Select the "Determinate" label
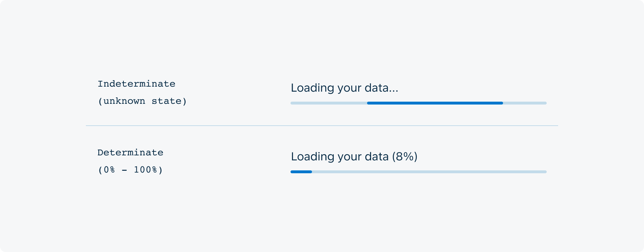Screen dimensions: 644x252 pyautogui.click(x=130, y=152)
